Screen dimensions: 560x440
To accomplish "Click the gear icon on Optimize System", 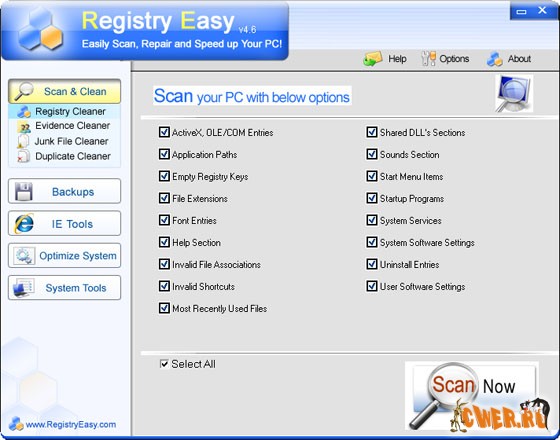I will click(x=24, y=256).
